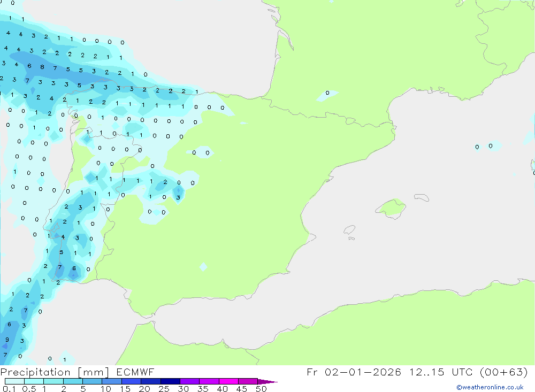Click the 'ECMWF' model label
Image resolution: width=535 pixels, height=392 pixels.
tap(135, 372)
